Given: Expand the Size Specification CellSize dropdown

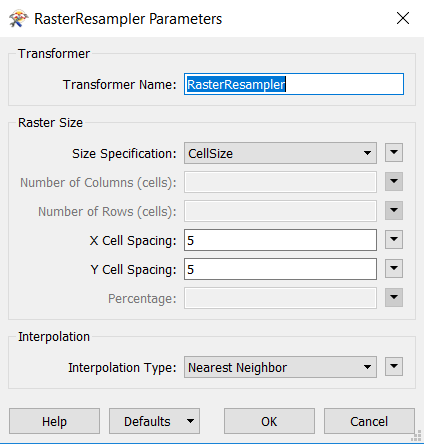Looking at the screenshot, I should [x=280, y=153].
